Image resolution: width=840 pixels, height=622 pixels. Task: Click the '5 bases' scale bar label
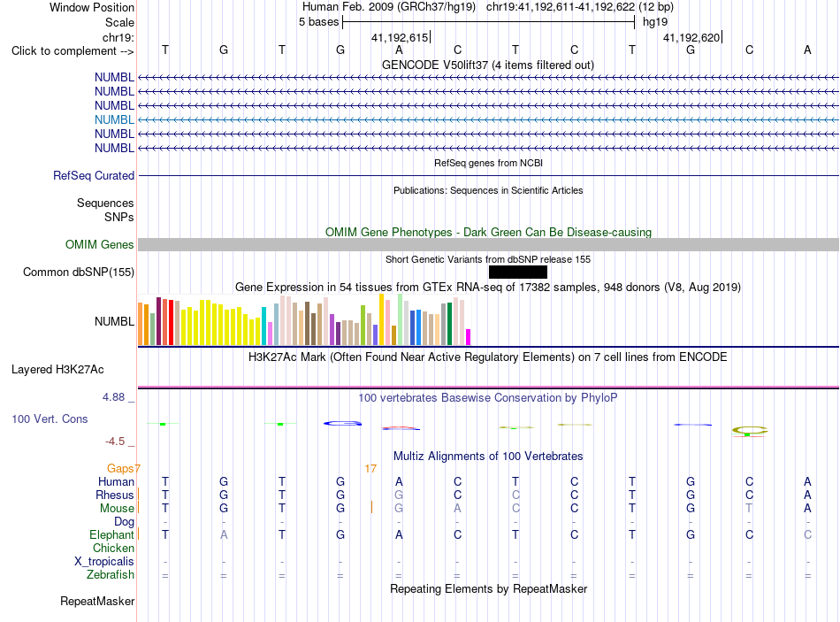[318, 22]
